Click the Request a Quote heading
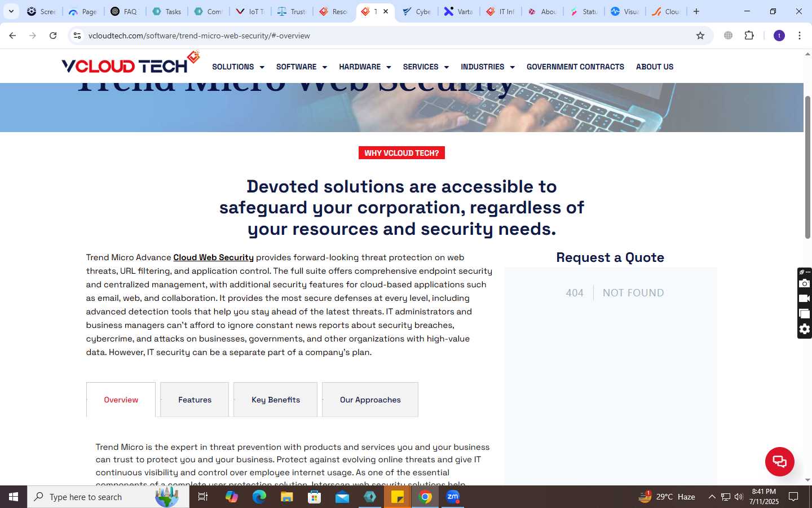 [610, 257]
